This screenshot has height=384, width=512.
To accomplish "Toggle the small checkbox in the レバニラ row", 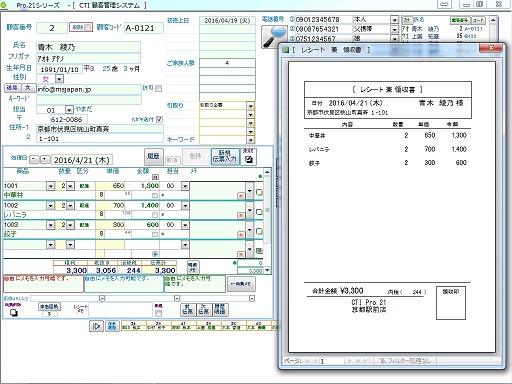I will (x=155, y=215).
